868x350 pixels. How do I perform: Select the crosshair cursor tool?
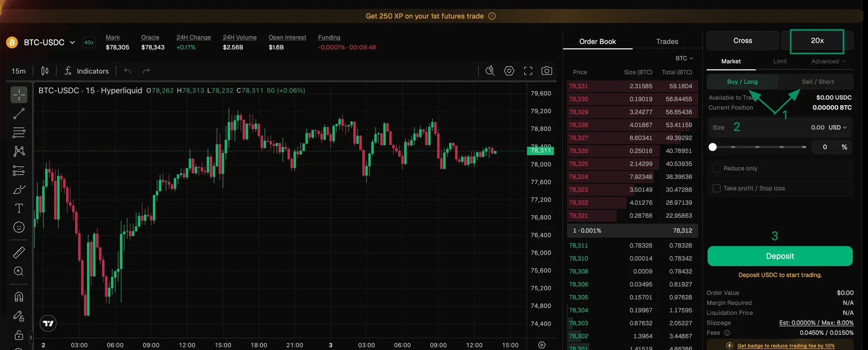19,95
